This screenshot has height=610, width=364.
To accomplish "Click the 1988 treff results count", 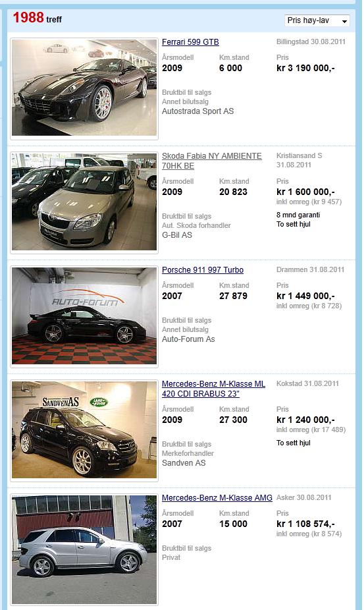I will pyautogui.click(x=38, y=18).
